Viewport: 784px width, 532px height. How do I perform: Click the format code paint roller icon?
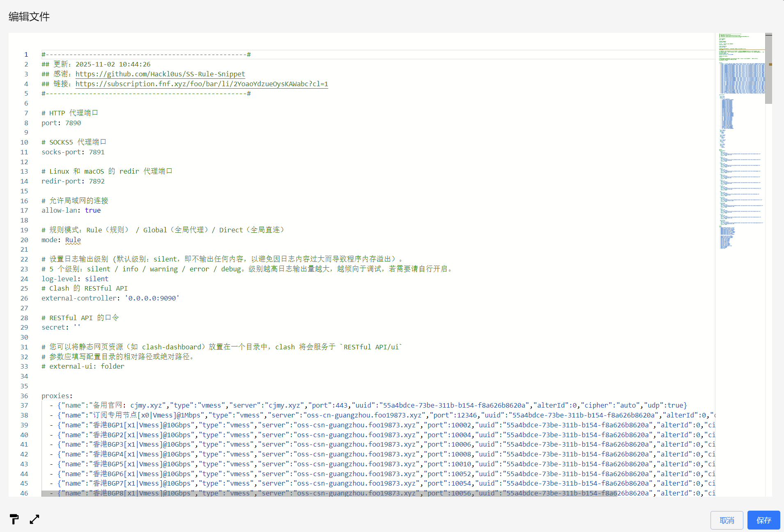click(x=14, y=519)
